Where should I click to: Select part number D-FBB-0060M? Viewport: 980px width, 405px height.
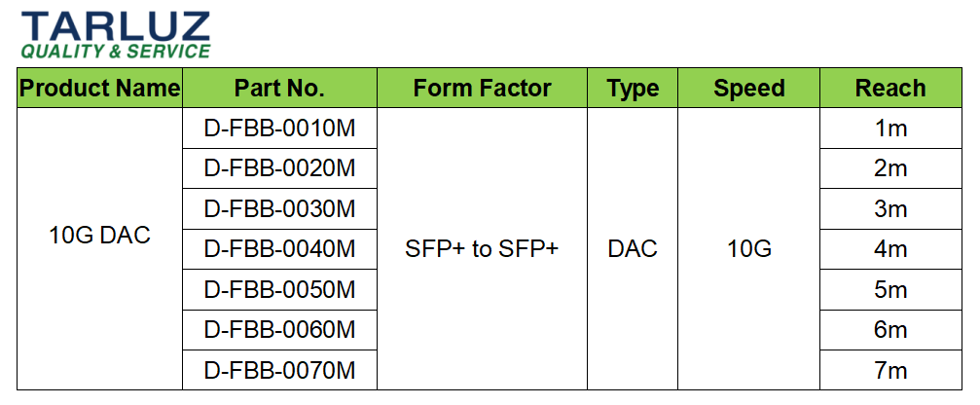(279, 330)
